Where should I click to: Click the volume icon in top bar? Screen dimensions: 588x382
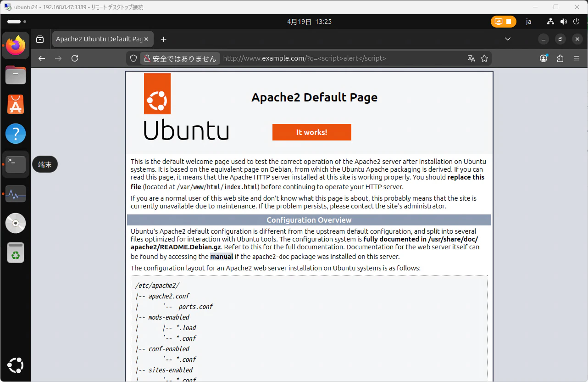click(x=564, y=22)
